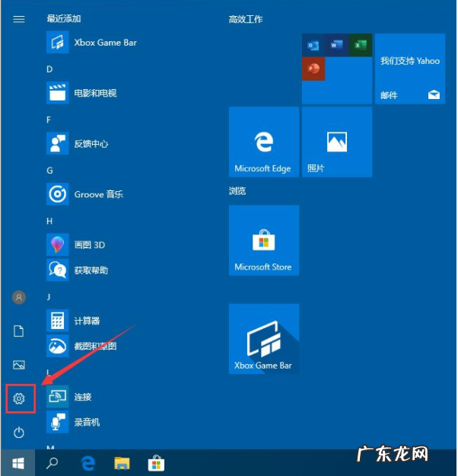This screenshot has width=458, height=476.
Task: Click the letter J section header
Action: click(x=49, y=297)
